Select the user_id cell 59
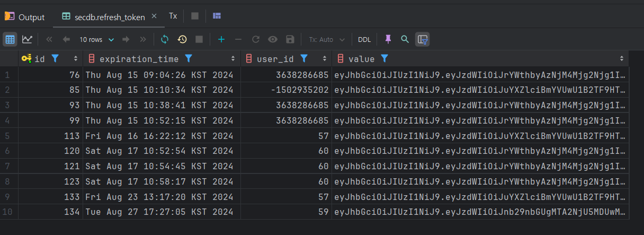The width and height of the screenshot is (644, 235). (x=286, y=212)
